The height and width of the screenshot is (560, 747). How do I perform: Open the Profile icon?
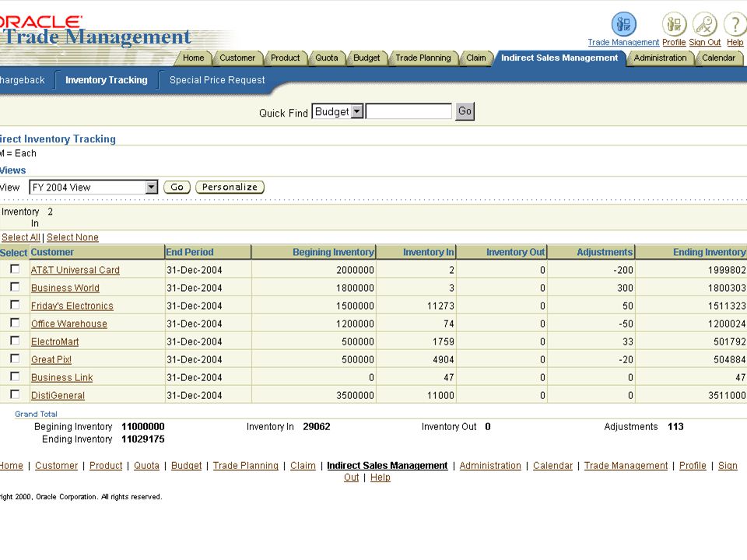pyautogui.click(x=674, y=24)
